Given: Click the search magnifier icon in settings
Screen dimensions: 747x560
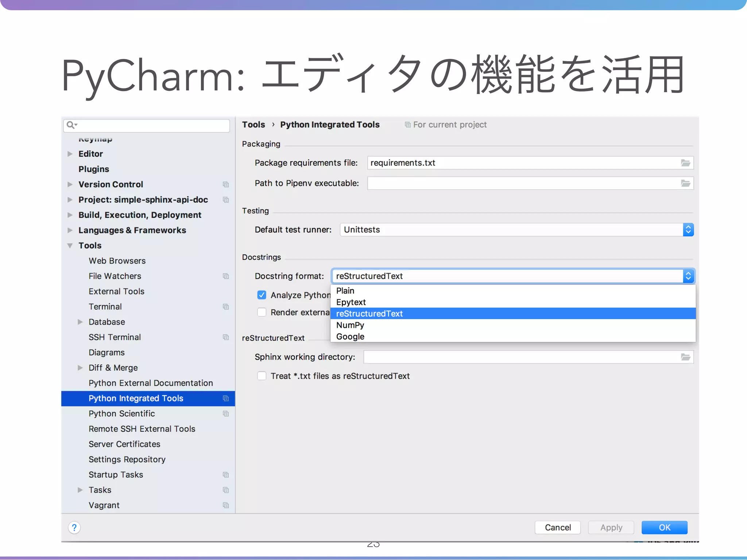Looking at the screenshot, I should click(71, 125).
